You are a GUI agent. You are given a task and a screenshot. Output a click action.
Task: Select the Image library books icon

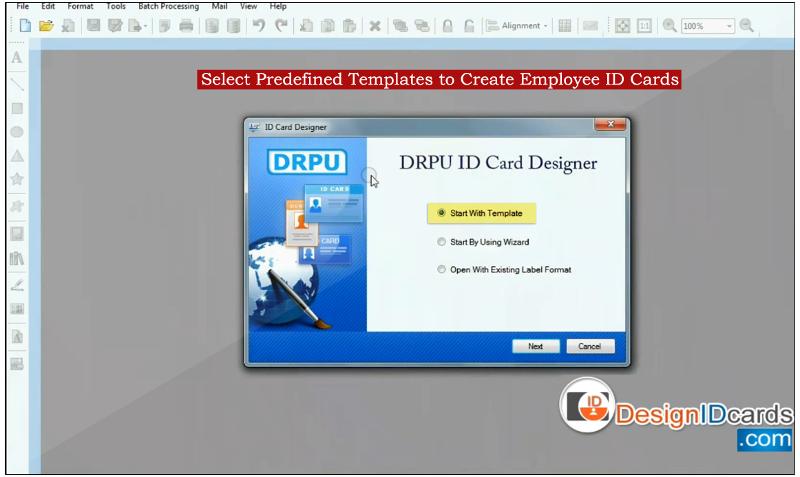click(x=17, y=259)
